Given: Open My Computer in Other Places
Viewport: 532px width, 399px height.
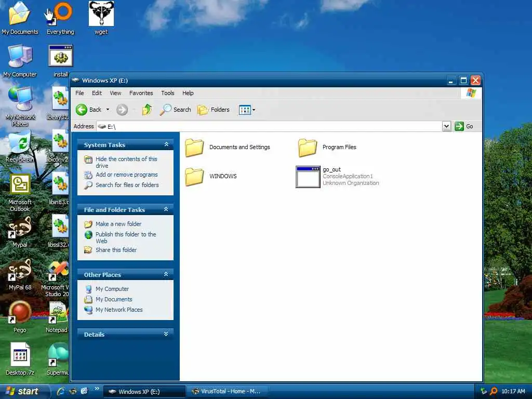Looking at the screenshot, I should 112,289.
